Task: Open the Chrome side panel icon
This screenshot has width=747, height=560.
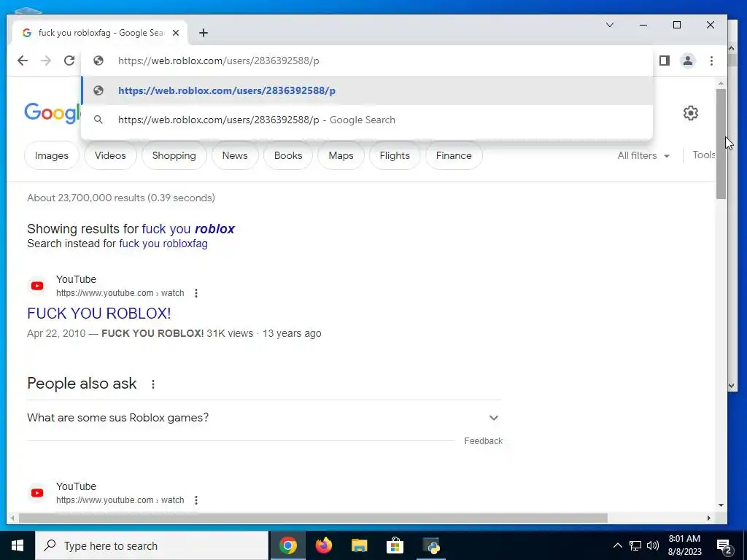Action: click(x=665, y=61)
